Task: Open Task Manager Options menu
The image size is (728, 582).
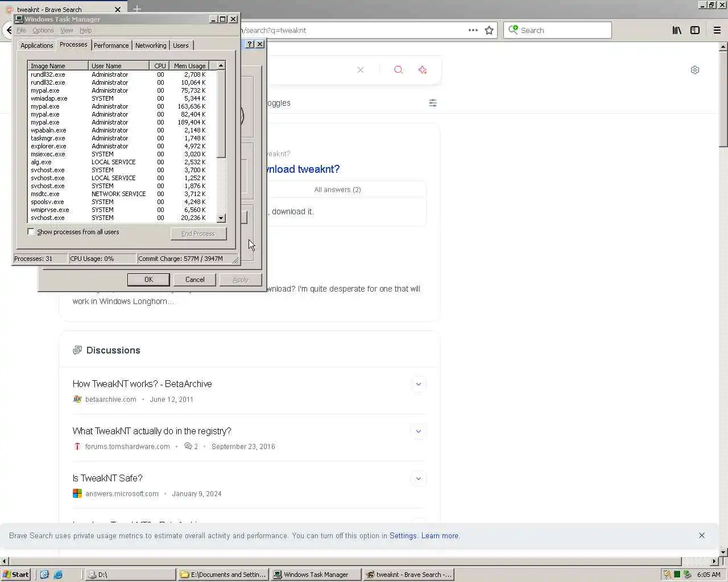Action: tap(43, 30)
